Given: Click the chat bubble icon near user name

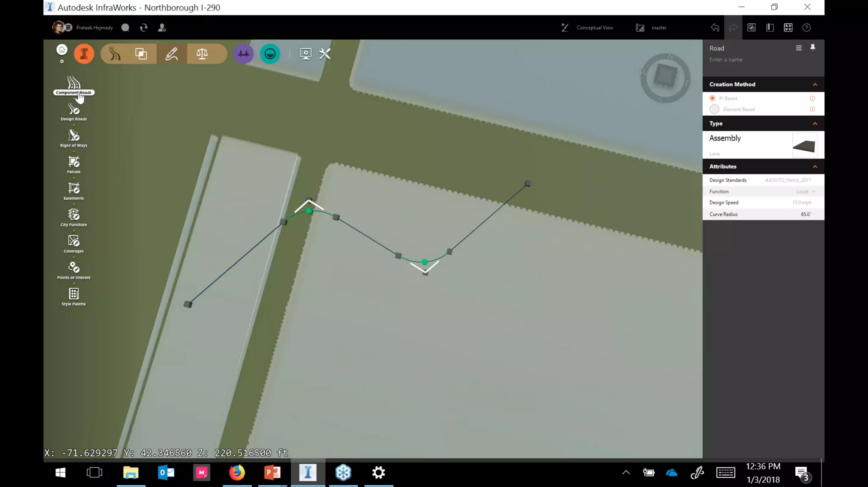Looking at the screenshot, I should (125, 28).
